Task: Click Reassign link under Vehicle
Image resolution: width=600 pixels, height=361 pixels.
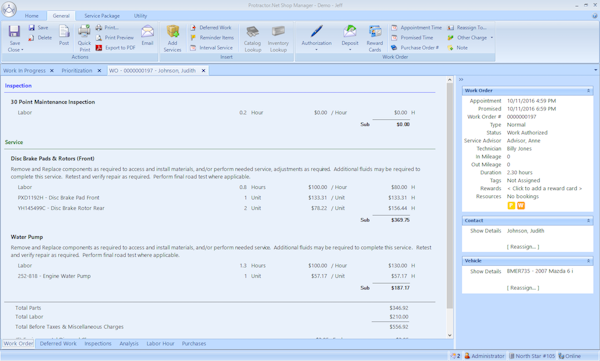Action: (x=523, y=288)
